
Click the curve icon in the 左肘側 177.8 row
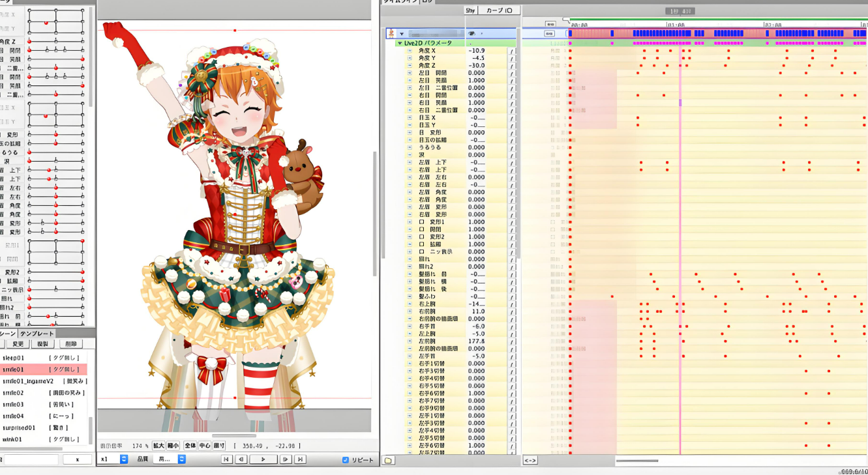513,341
